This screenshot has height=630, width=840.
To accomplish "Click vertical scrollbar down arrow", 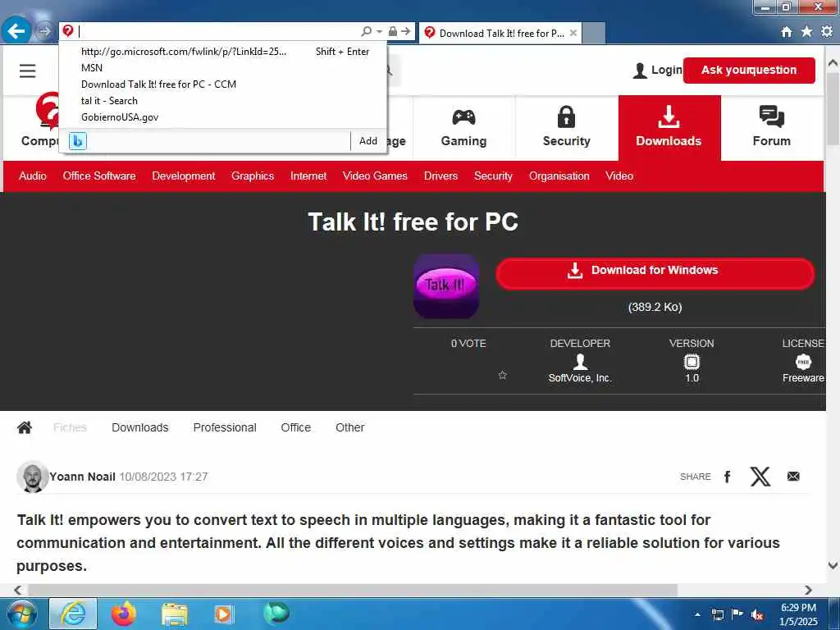I will point(833,565).
